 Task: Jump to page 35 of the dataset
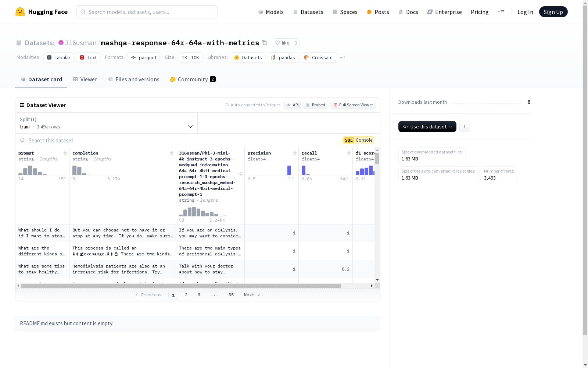tap(231, 295)
